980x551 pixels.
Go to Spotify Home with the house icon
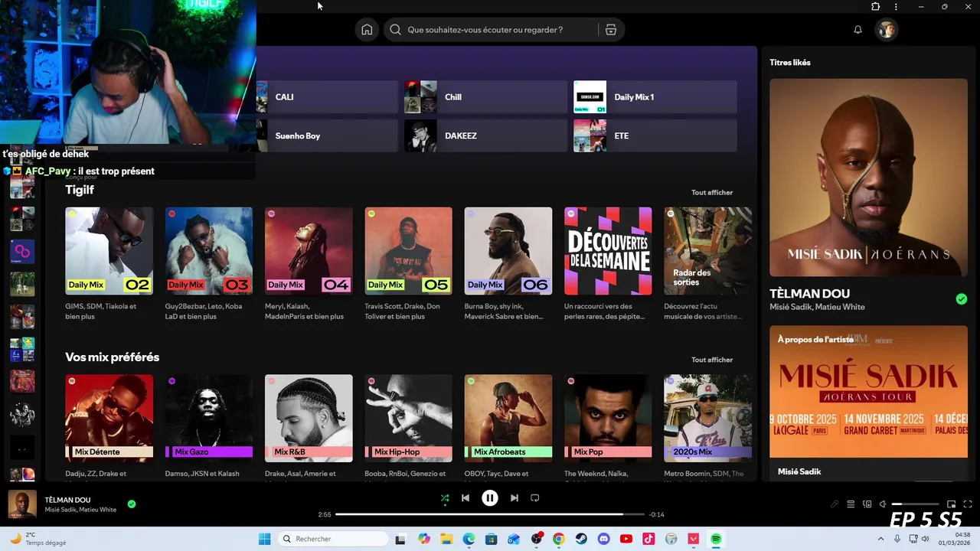[367, 30]
